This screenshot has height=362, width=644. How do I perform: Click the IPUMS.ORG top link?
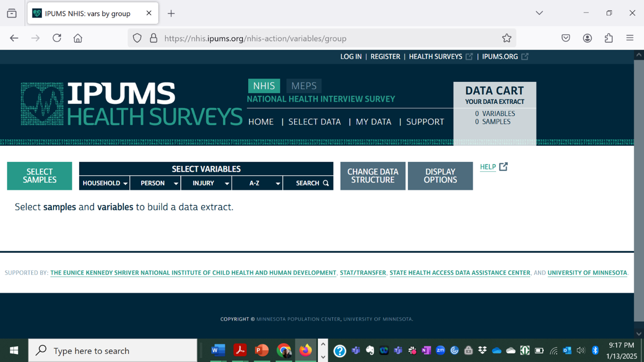tap(500, 57)
